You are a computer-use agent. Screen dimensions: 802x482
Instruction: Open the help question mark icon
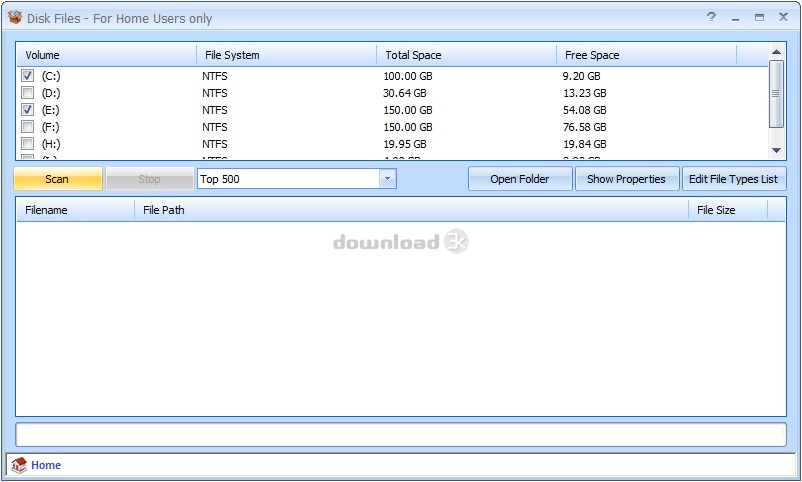click(711, 17)
